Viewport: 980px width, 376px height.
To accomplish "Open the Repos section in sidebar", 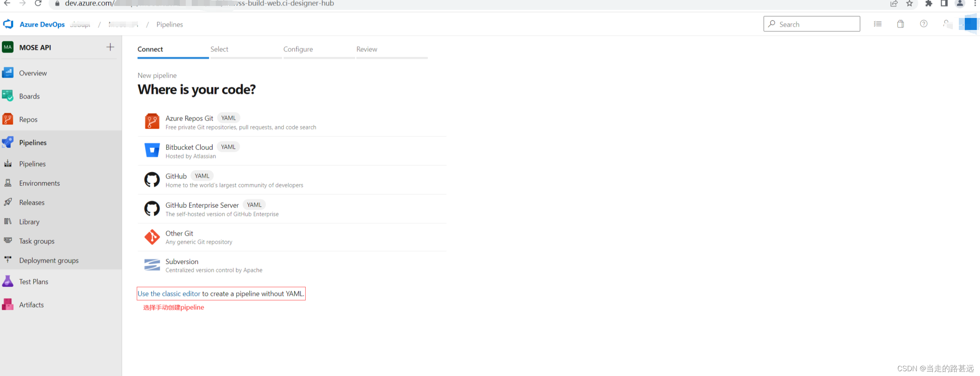I will tap(28, 119).
